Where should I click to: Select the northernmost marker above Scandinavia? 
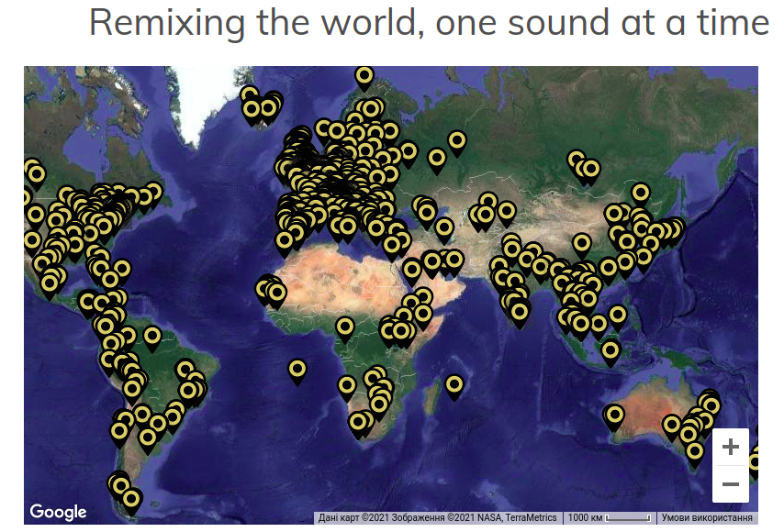tap(364, 79)
